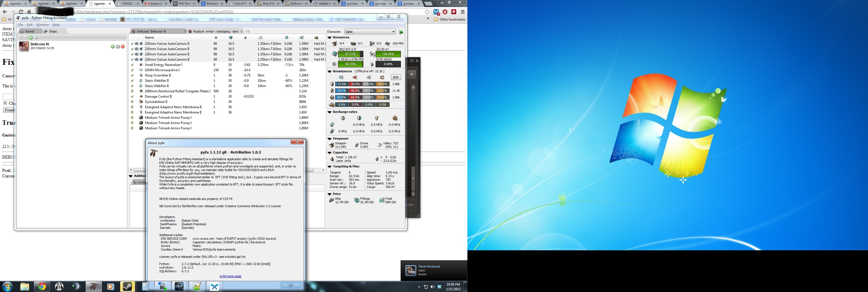Collapse the Recharge rates section
The height and width of the screenshot is (292, 868).
pos(330,112)
